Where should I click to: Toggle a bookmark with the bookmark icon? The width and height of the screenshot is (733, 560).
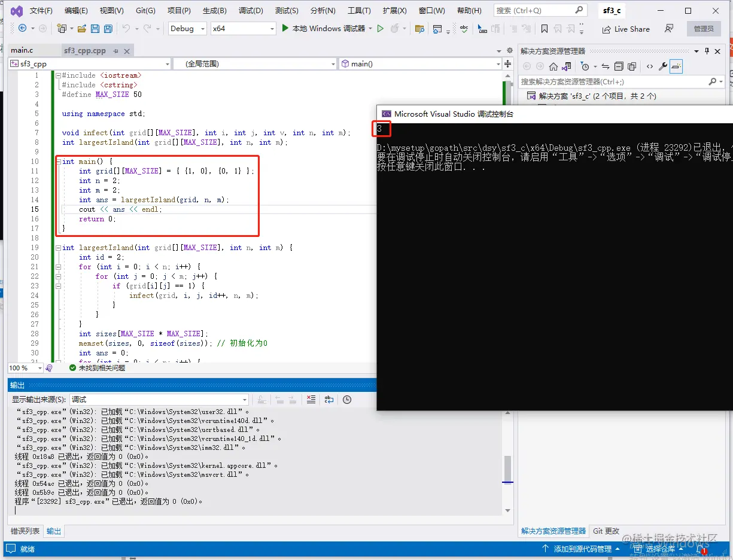(544, 29)
